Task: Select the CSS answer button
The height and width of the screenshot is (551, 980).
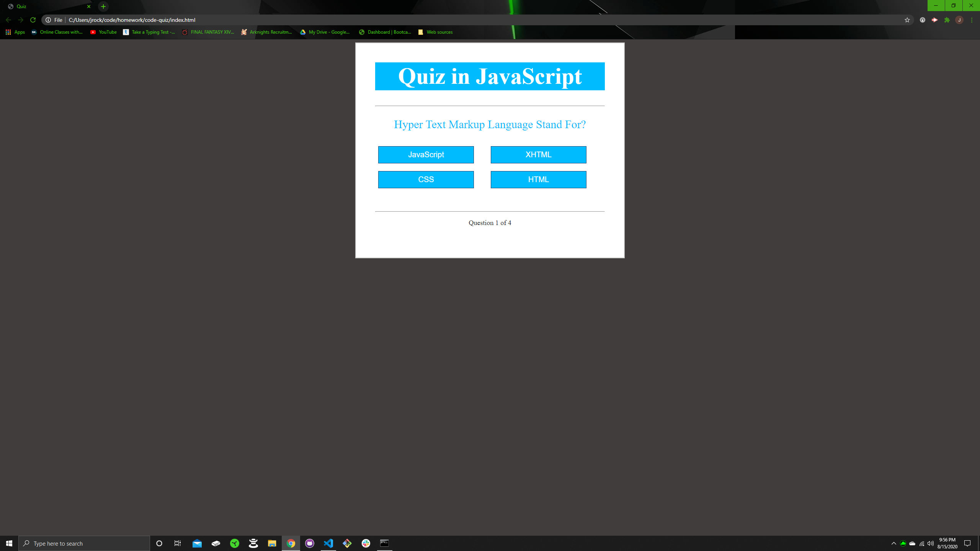Action: (426, 179)
